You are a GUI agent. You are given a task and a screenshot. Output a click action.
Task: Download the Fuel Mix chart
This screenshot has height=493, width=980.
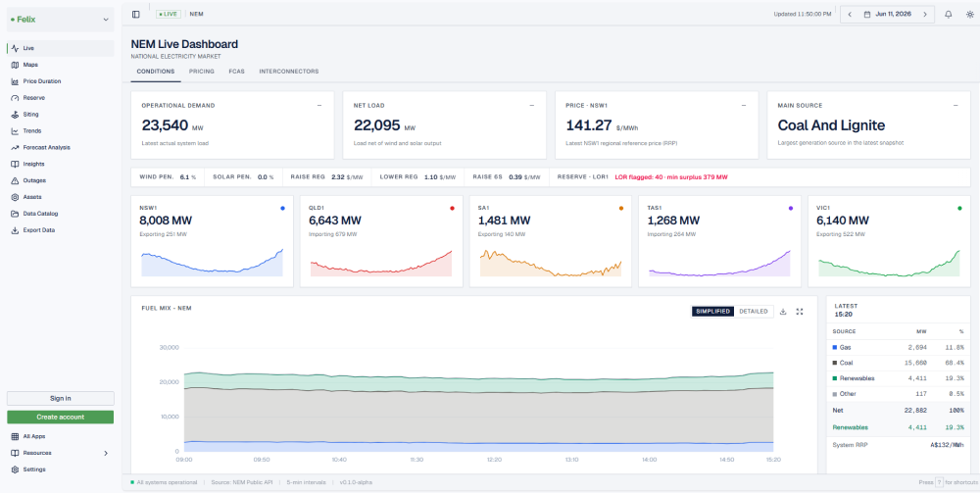(783, 311)
